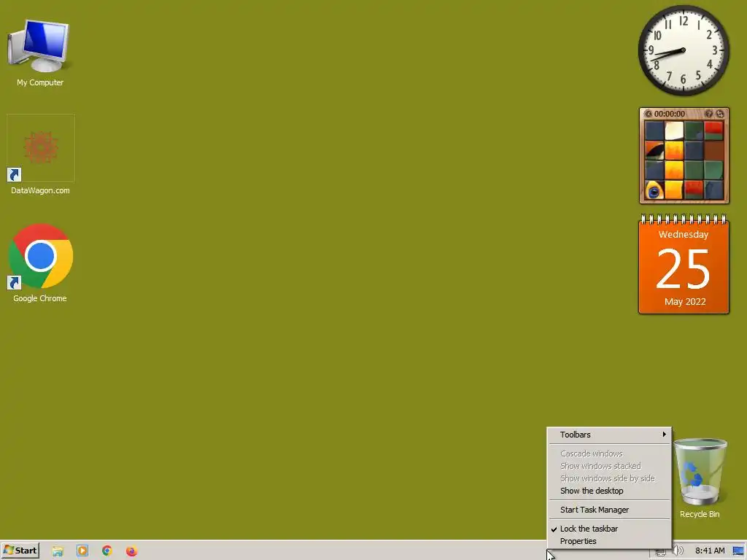Open the Recycle Bin desktop icon
Image resolution: width=747 pixels, height=560 pixels.
(700, 478)
